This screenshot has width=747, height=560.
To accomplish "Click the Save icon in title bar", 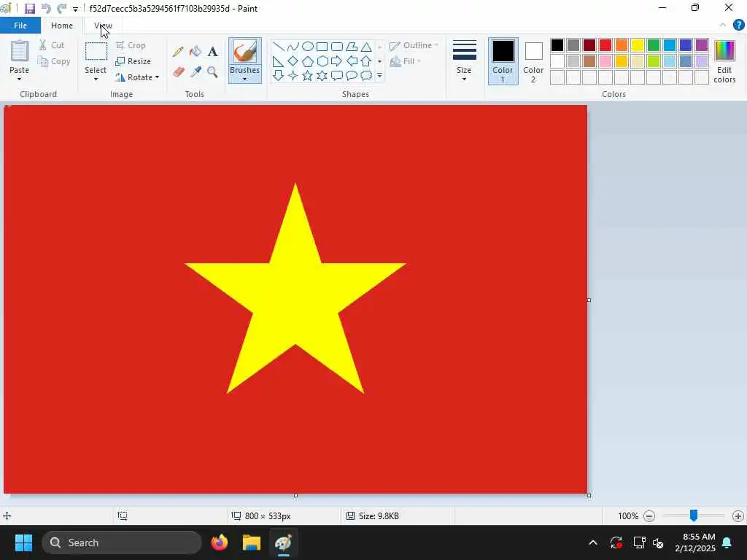I will point(29,9).
